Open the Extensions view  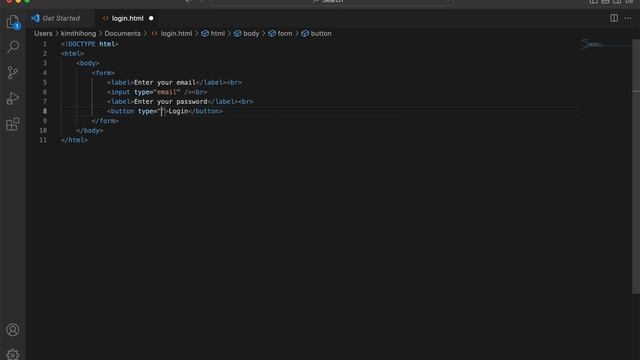(x=13, y=124)
